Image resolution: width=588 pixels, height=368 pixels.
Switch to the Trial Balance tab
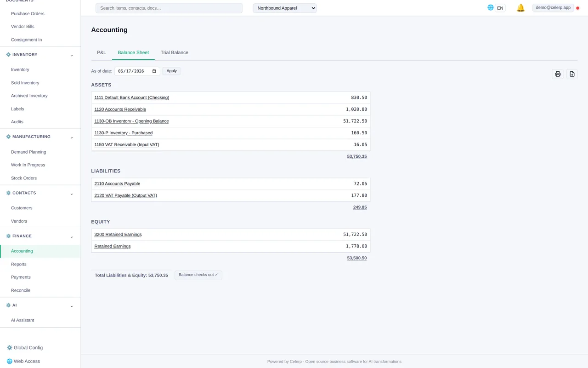coord(175,52)
